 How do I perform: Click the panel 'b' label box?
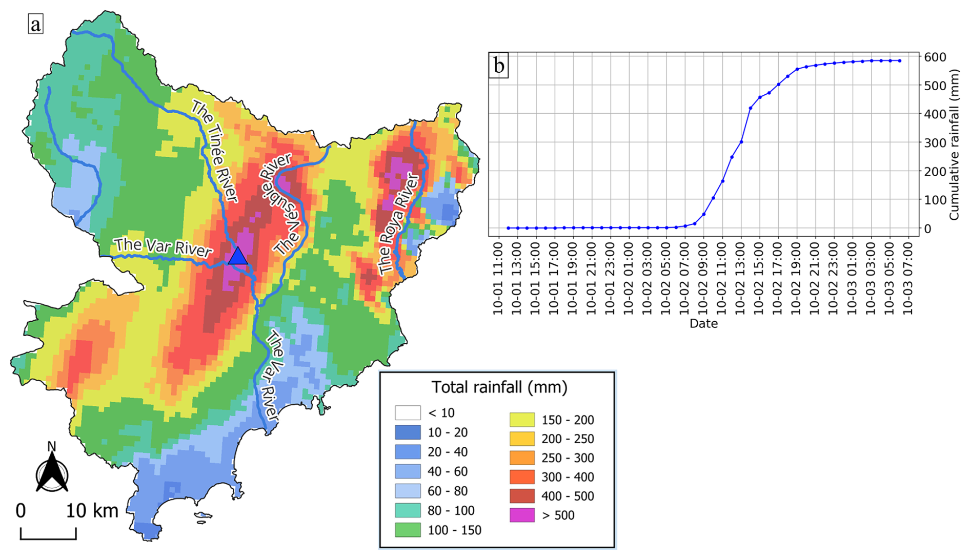(x=498, y=65)
